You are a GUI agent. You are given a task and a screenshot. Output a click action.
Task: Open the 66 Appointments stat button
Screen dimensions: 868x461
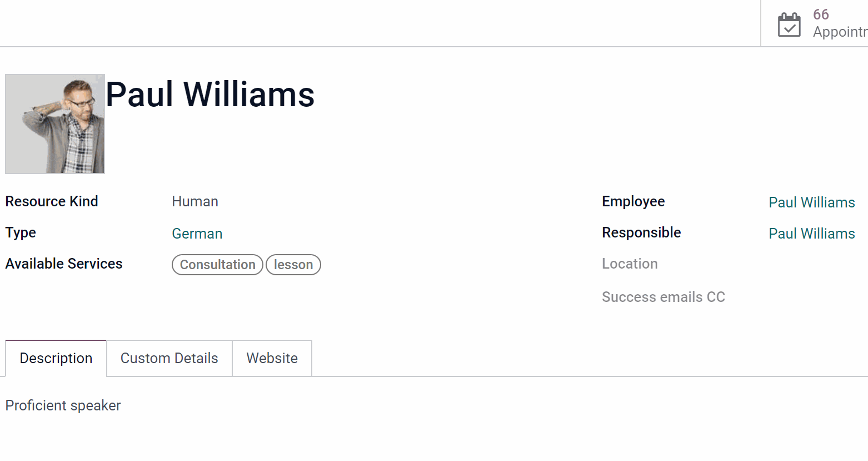pyautogui.click(x=815, y=23)
